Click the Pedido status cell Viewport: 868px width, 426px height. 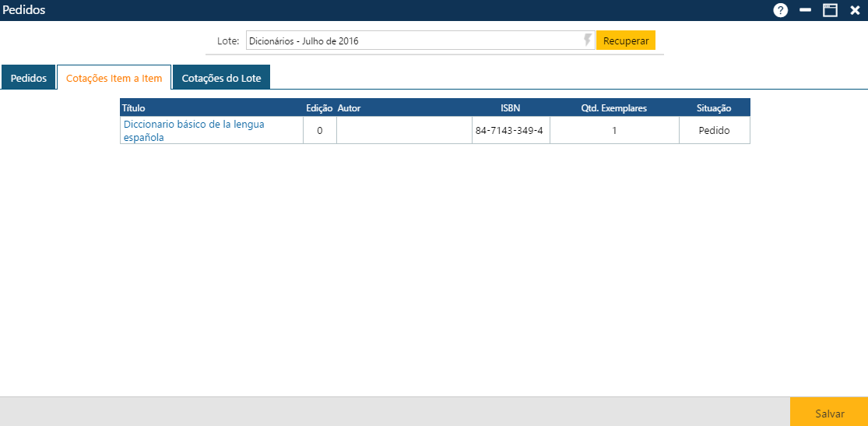[713, 131]
